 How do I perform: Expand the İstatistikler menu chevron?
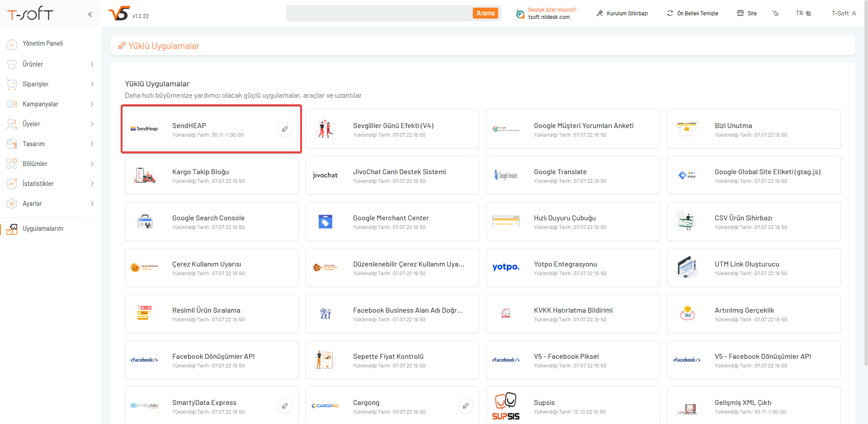click(92, 184)
